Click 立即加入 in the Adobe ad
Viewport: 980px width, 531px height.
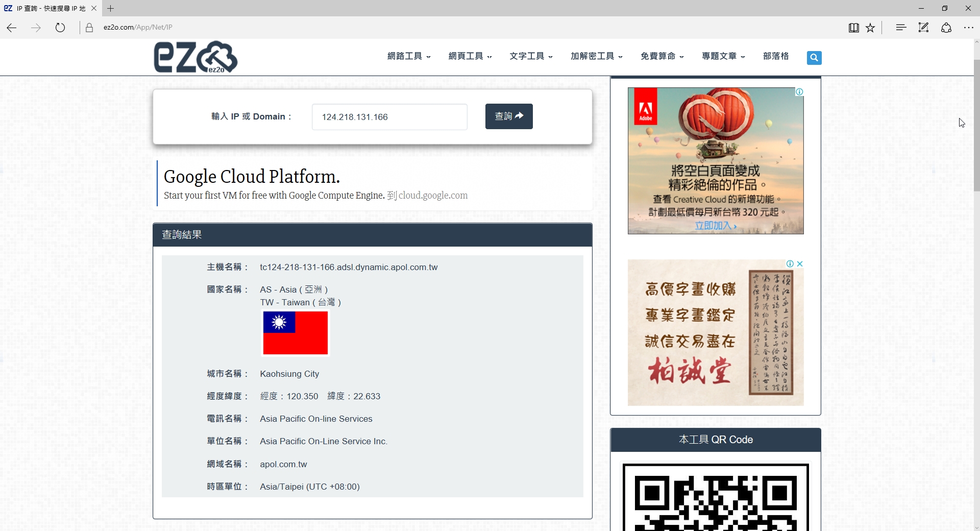[x=715, y=226]
